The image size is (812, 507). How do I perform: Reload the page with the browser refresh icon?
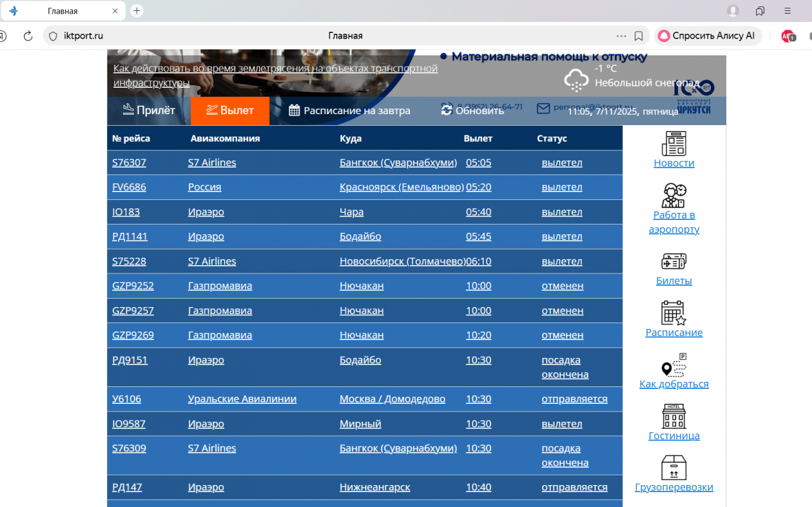click(28, 36)
